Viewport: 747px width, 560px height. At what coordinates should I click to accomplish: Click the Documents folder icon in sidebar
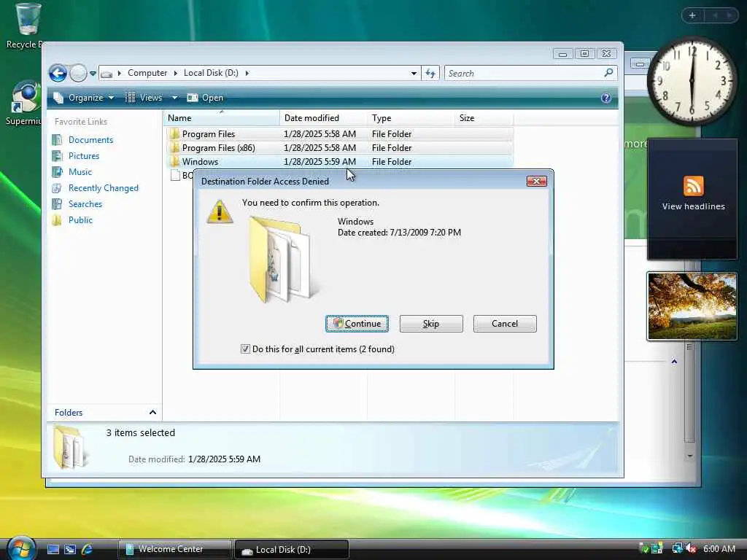point(57,140)
